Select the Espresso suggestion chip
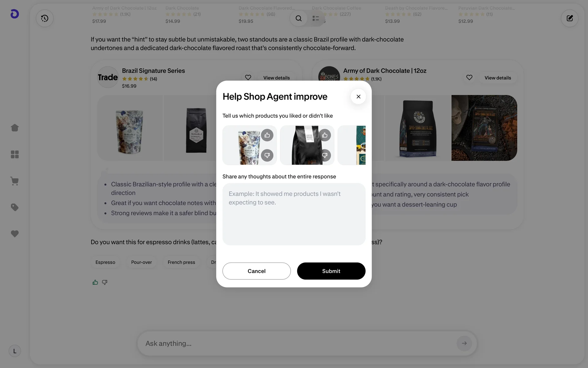The width and height of the screenshot is (588, 368). (x=105, y=262)
